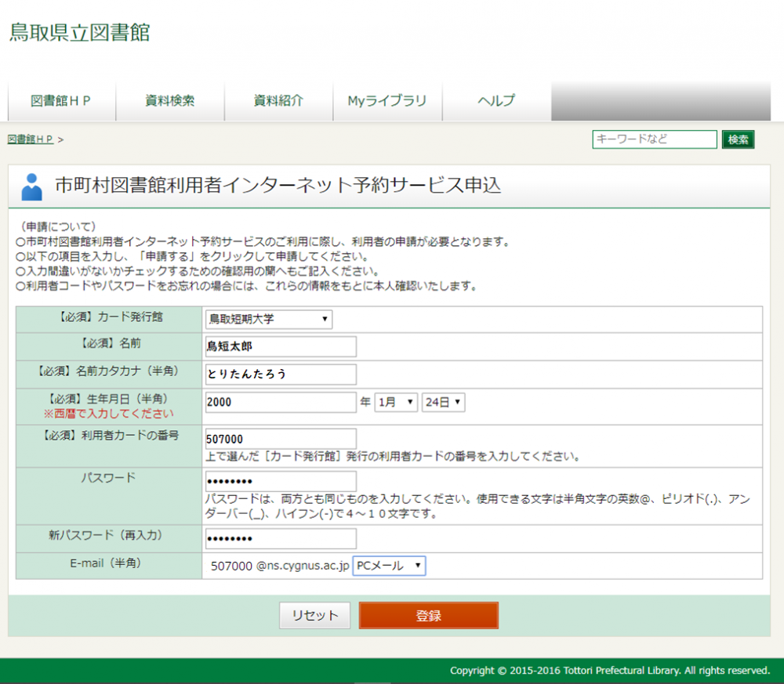The height and width of the screenshot is (684, 784).
Task: Expand the PCメール mail type dropdown
Action: pos(389,566)
